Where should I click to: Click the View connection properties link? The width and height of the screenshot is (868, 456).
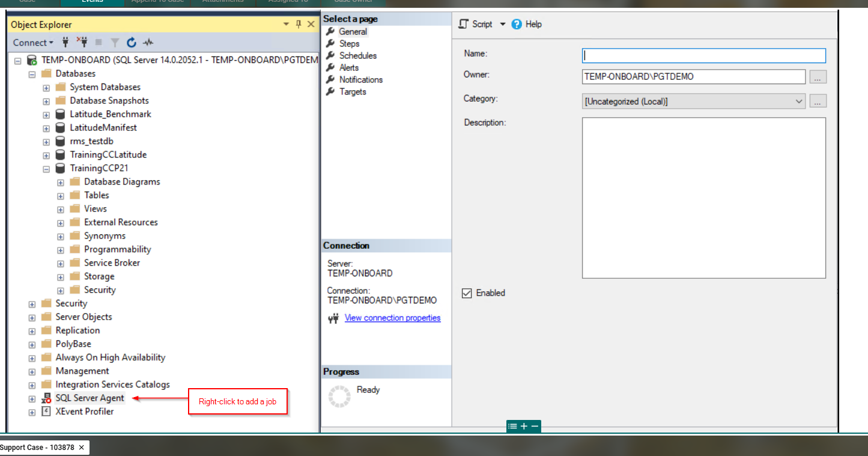point(392,318)
